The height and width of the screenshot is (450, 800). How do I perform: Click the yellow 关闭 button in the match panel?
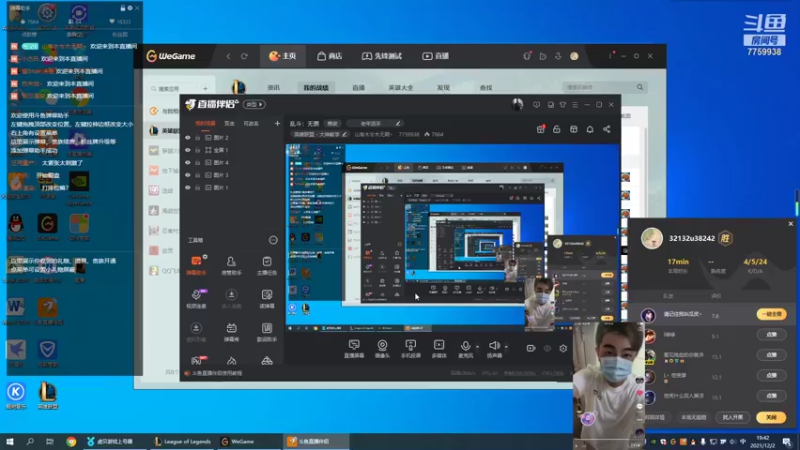[x=771, y=417]
